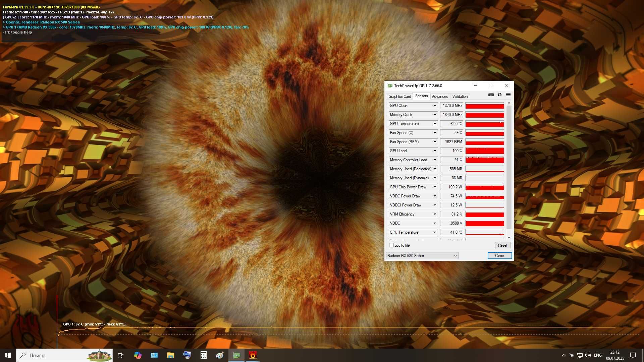644x362 pixels.
Task: Open the GPU-Z hamburger menu icon
Action: [508, 95]
